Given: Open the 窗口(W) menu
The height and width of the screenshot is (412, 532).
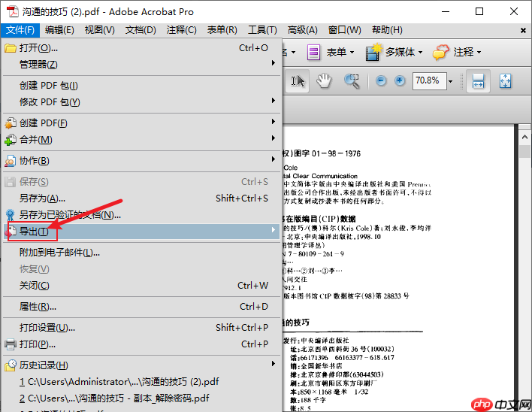Looking at the screenshot, I should 345,30.
